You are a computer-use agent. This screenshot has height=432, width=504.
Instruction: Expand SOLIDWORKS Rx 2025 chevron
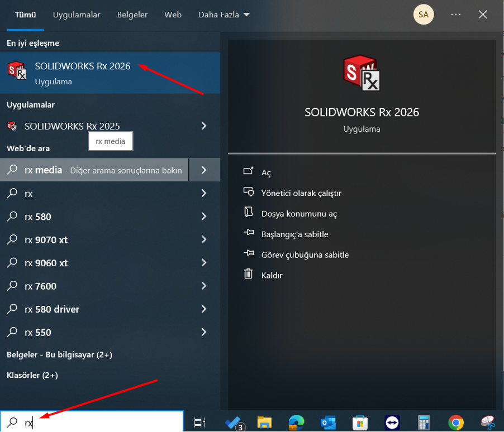pos(204,126)
